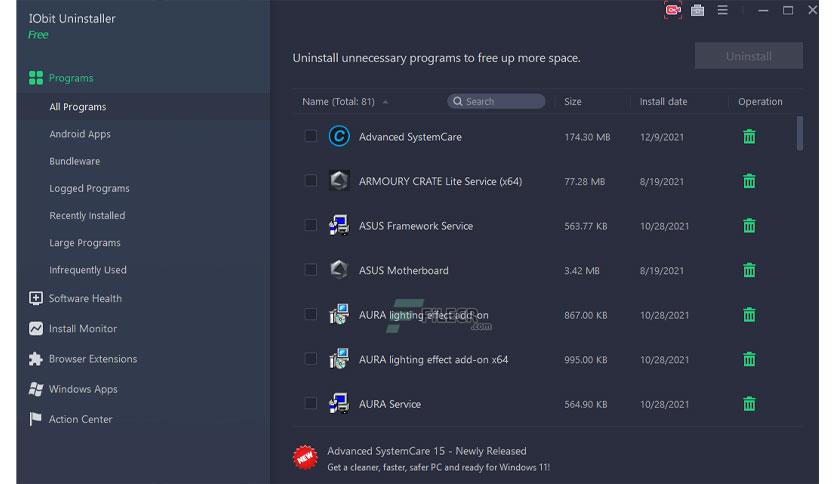
Task: Click the AURA lighting effect add-on x64 icon
Action: 339,359
